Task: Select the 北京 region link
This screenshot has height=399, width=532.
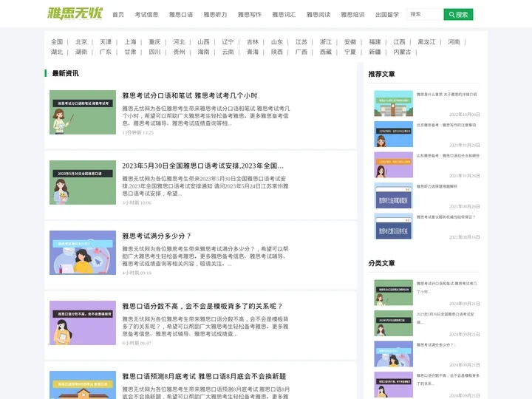Action: pyautogui.click(x=81, y=41)
